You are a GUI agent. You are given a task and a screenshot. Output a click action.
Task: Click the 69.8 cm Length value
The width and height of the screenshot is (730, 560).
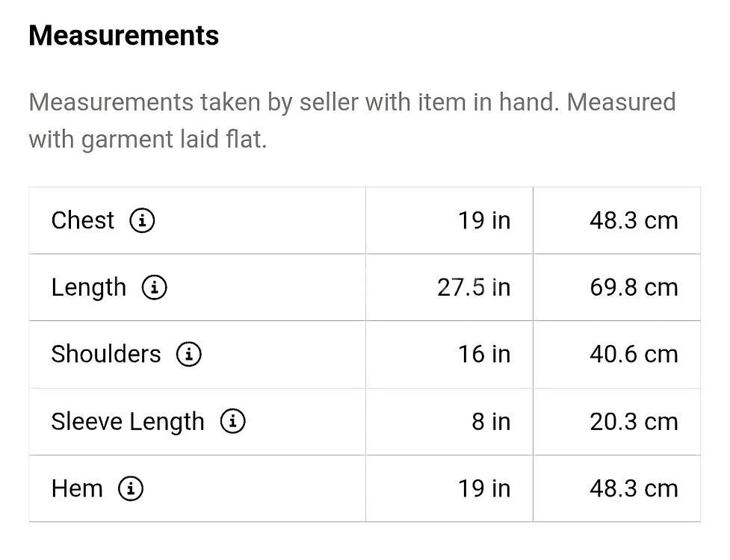click(634, 287)
